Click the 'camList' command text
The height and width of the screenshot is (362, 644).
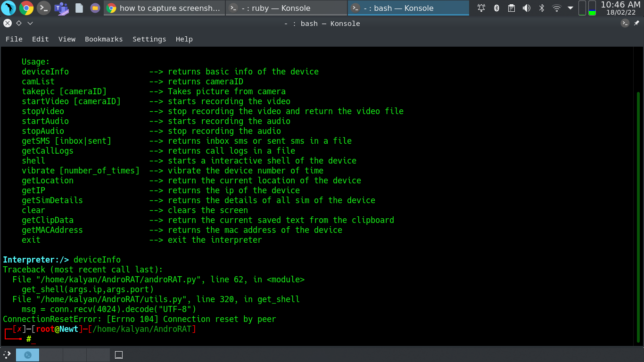pos(38,82)
